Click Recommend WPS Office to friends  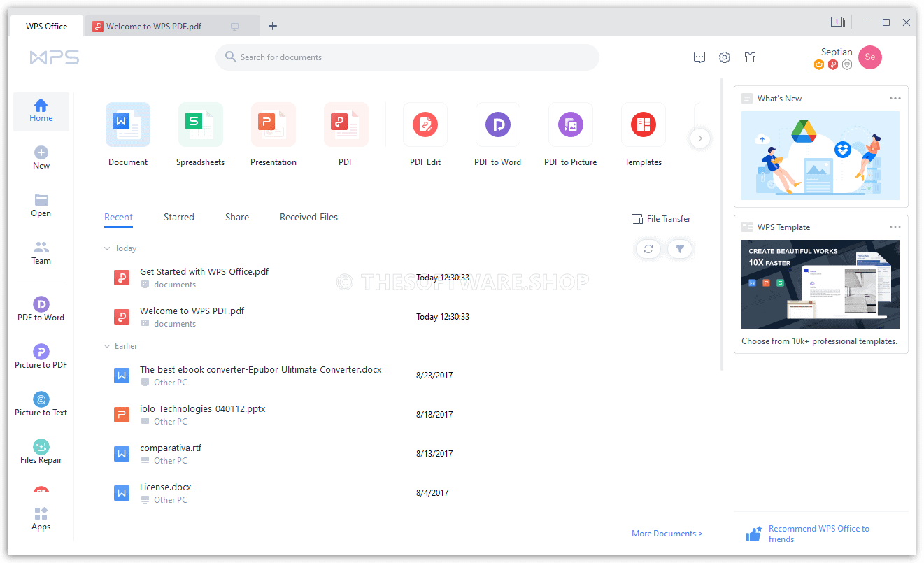coord(818,534)
